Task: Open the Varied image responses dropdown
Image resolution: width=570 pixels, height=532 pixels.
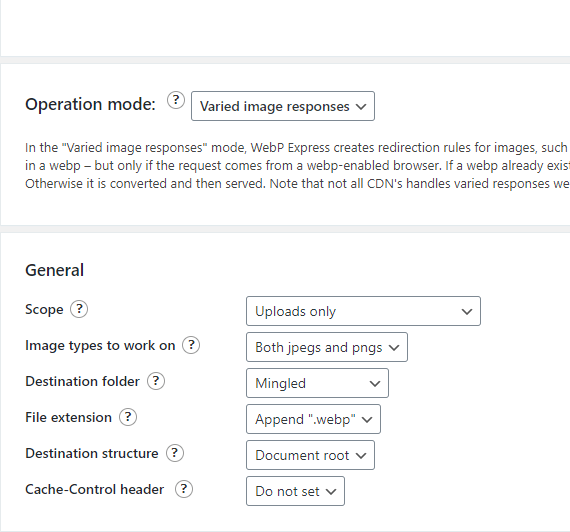Action: (283, 106)
